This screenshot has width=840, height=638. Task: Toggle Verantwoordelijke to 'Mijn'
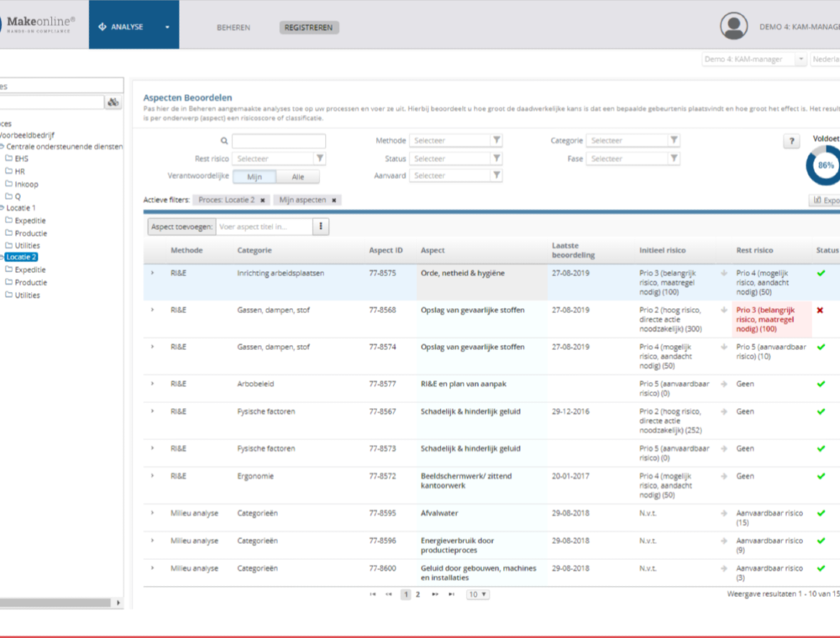(255, 177)
